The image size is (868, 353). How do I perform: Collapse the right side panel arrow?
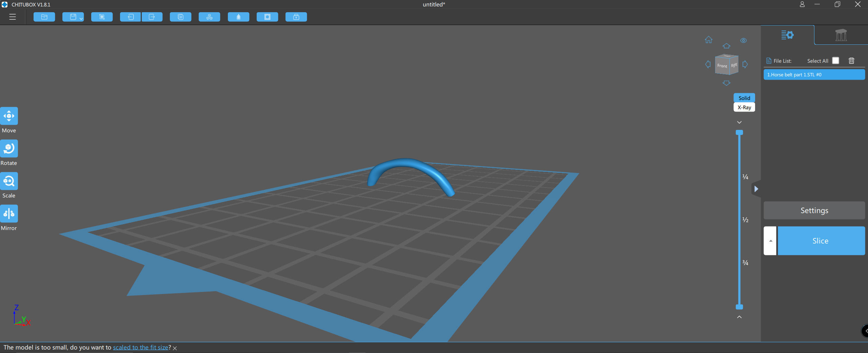coord(756,189)
